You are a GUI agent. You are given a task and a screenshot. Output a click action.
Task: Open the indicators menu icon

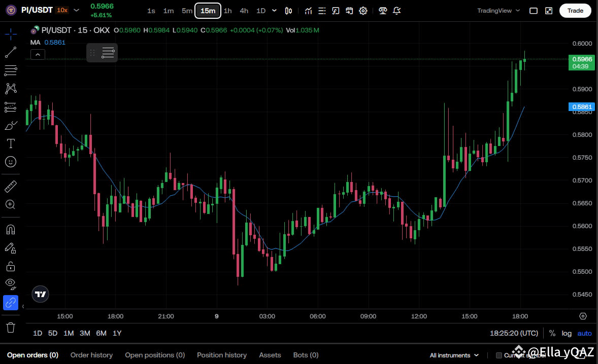coord(309,11)
